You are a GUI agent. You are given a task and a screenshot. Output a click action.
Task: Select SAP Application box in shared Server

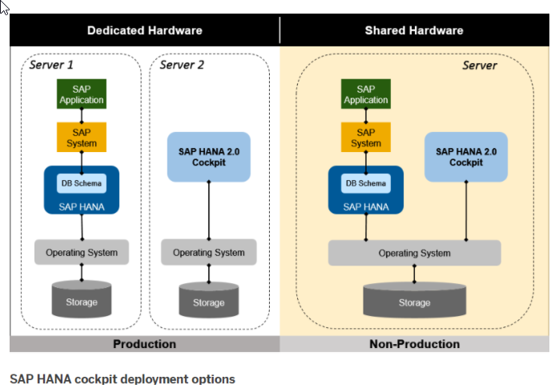tap(366, 94)
